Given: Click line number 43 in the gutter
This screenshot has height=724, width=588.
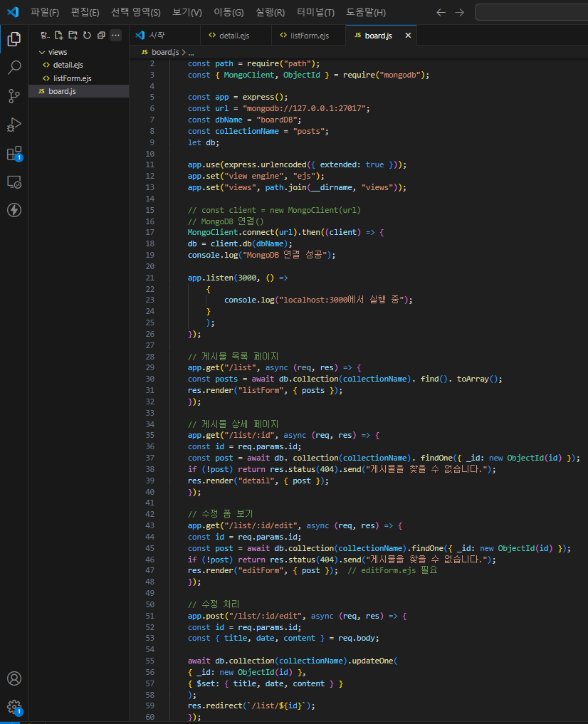Looking at the screenshot, I should [150, 525].
